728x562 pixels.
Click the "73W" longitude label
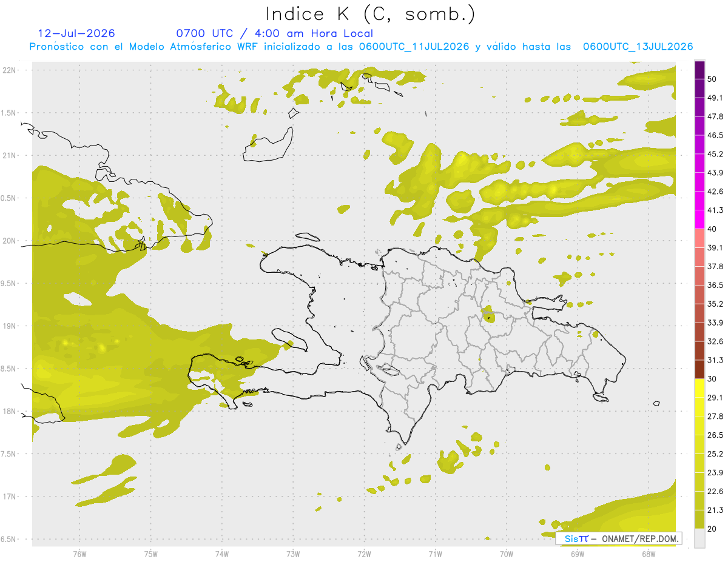(x=293, y=554)
